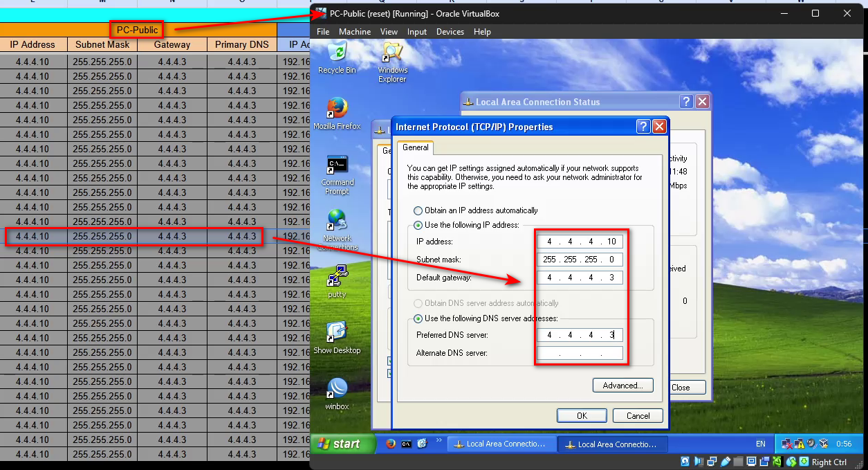Click the Show Desktop icon on the desktop

pos(337,337)
